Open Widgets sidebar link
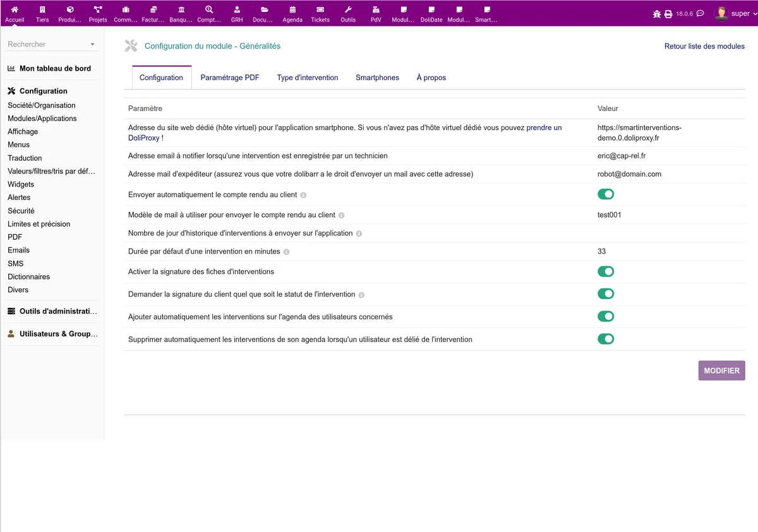 point(21,184)
